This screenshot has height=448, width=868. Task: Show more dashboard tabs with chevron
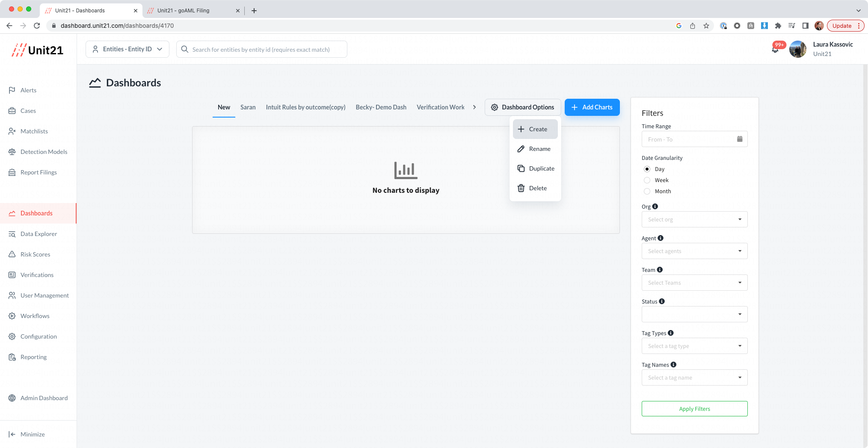[474, 107]
